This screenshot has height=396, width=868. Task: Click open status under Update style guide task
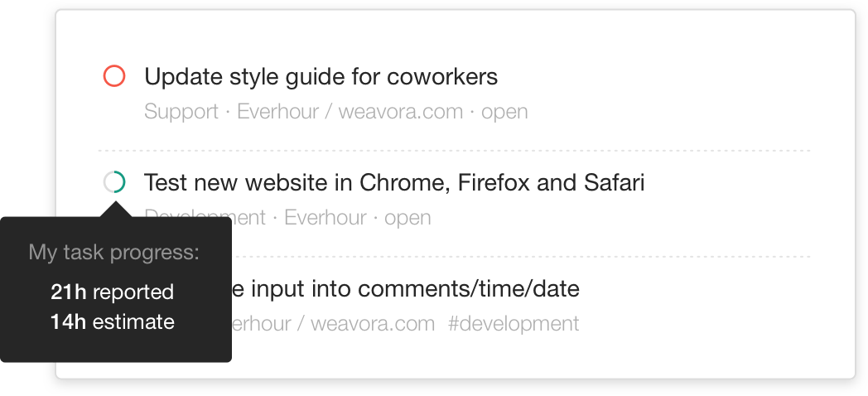tap(504, 112)
